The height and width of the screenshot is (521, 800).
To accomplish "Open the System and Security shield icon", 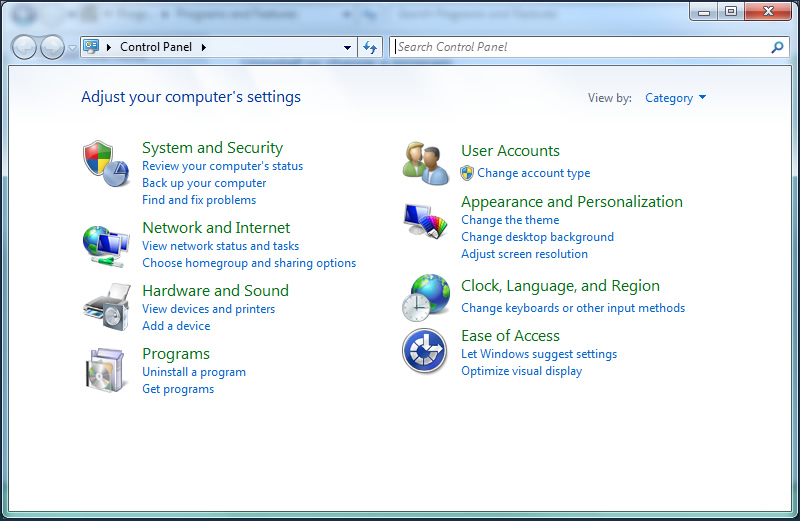I will coord(106,163).
